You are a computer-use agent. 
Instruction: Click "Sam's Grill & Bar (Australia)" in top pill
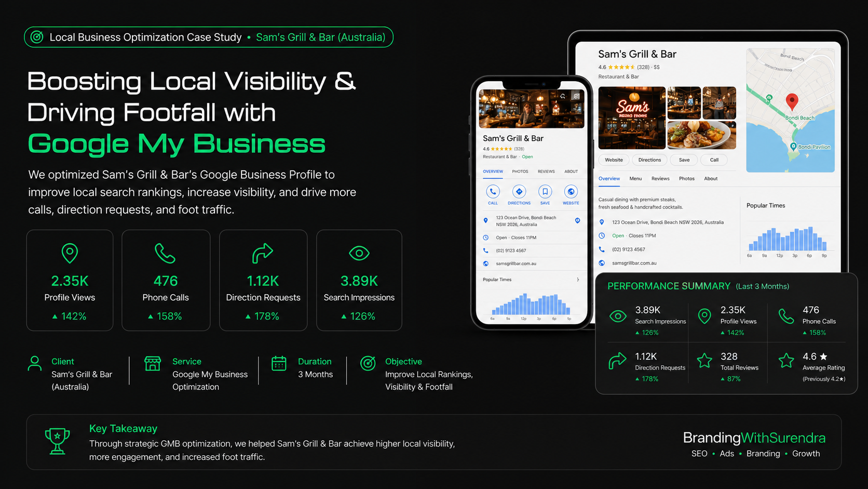pos(321,37)
